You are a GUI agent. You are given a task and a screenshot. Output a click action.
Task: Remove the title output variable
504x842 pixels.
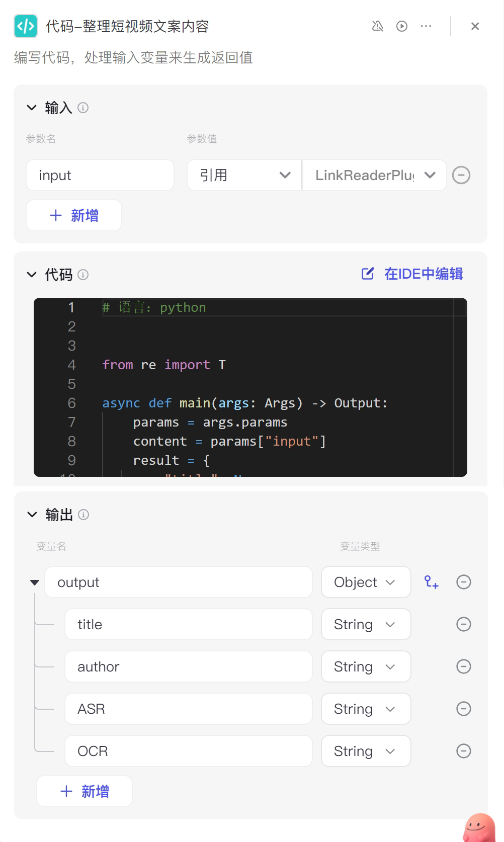(464, 624)
